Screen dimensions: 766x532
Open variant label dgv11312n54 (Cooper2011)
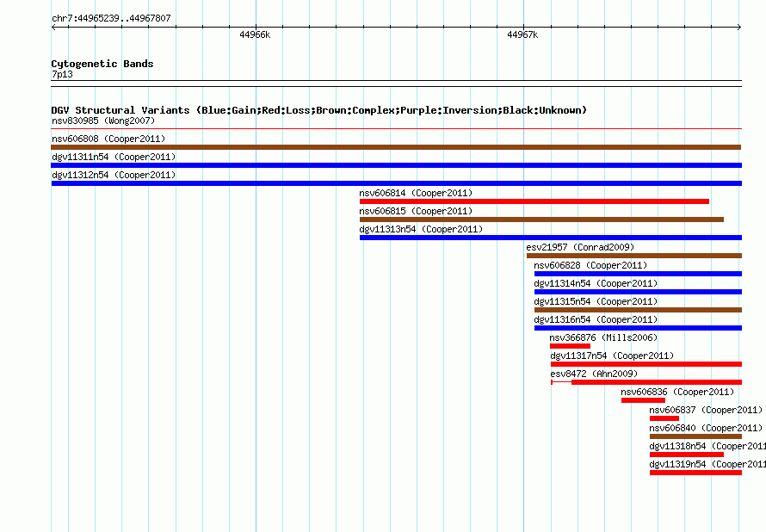tap(114, 175)
